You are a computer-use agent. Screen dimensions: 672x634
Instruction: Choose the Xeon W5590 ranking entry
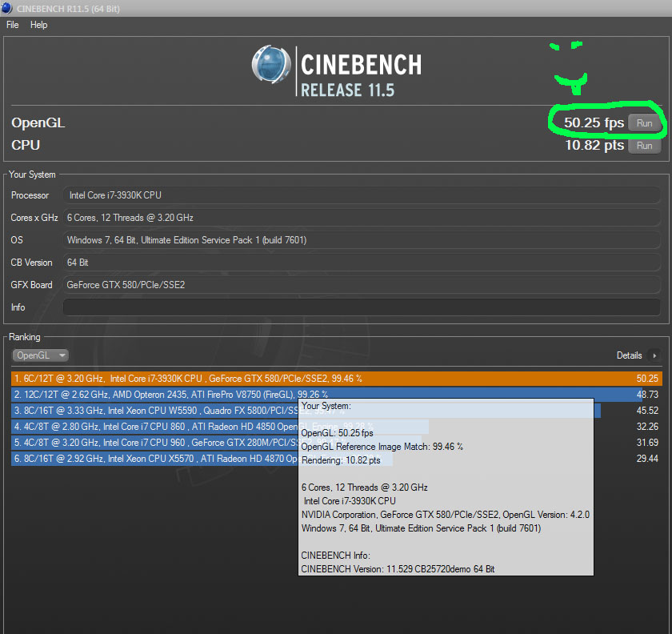[x=152, y=411]
